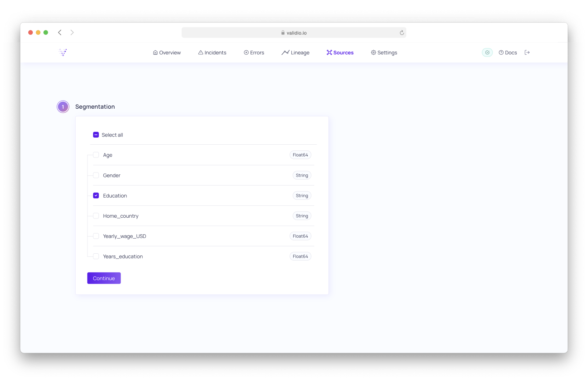
Task: Click the String badge on Gender row
Action: [302, 175]
